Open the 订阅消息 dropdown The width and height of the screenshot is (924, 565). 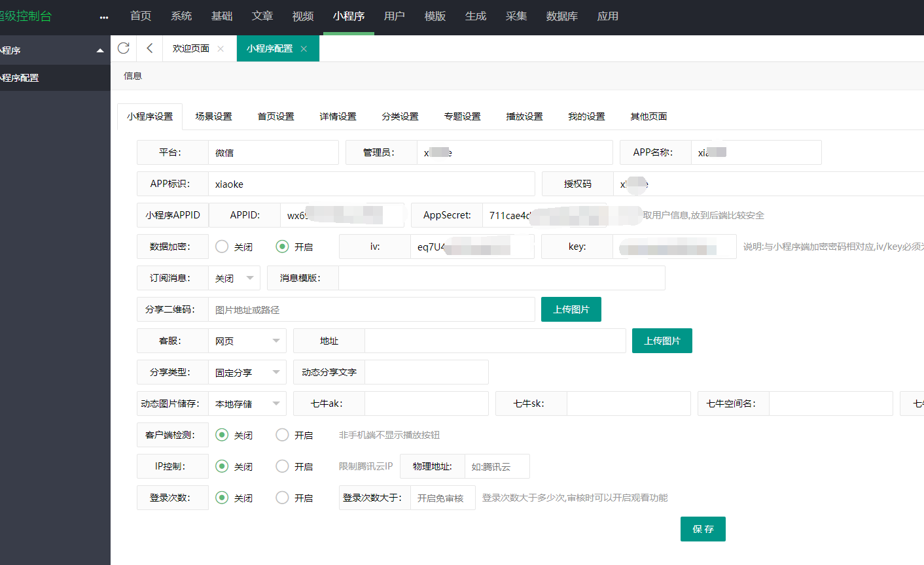(x=234, y=278)
